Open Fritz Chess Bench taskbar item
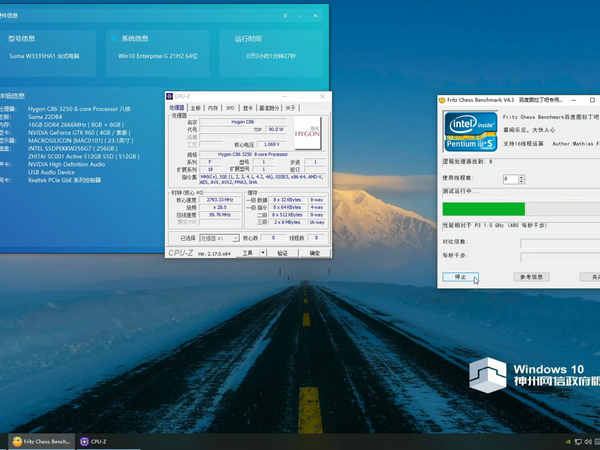 tap(41, 442)
